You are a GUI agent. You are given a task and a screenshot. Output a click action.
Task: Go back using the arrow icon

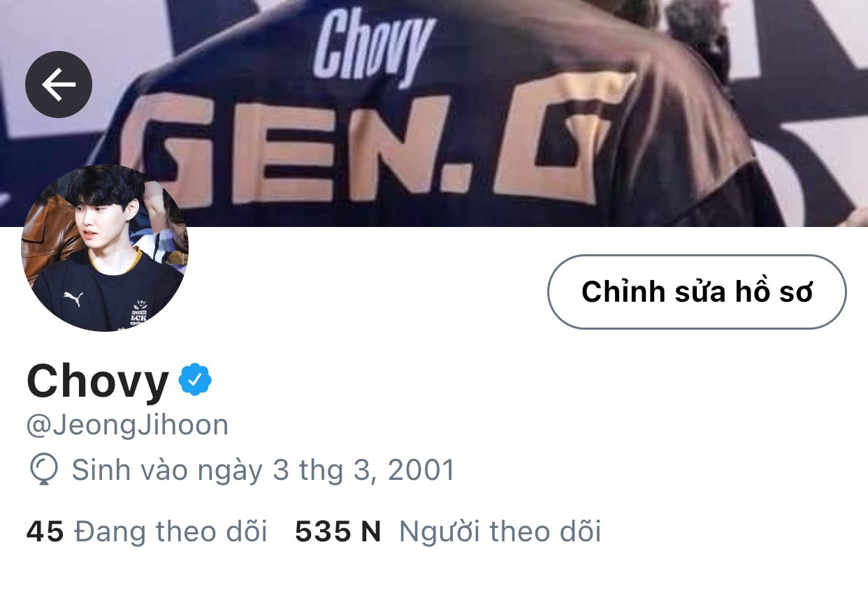tap(59, 85)
